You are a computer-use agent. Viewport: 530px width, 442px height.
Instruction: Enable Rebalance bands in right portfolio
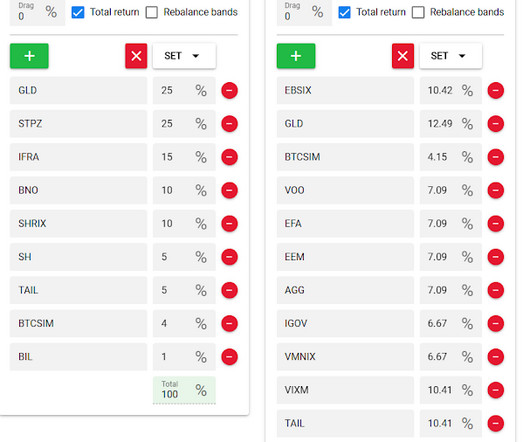click(418, 13)
